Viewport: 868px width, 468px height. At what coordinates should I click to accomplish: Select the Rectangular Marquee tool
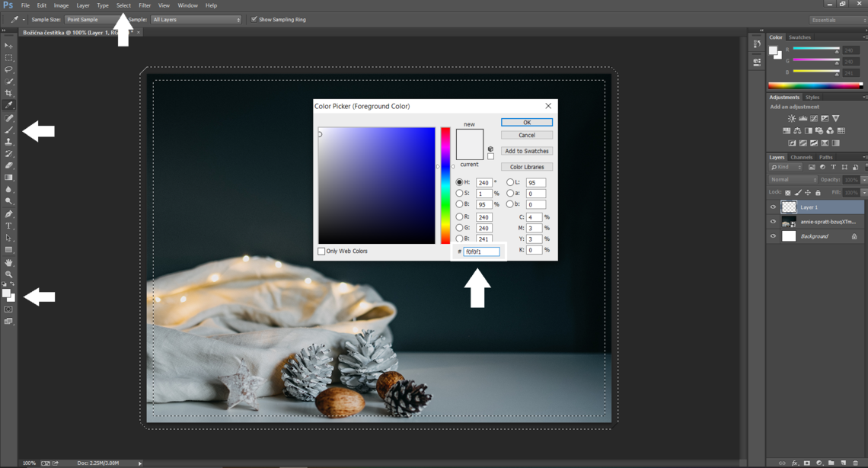[8, 58]
